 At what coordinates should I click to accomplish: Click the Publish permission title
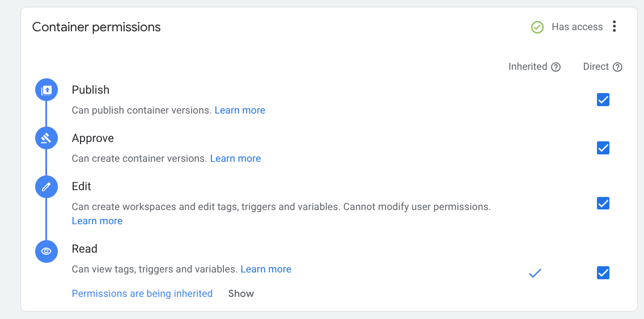coord(90,90)
